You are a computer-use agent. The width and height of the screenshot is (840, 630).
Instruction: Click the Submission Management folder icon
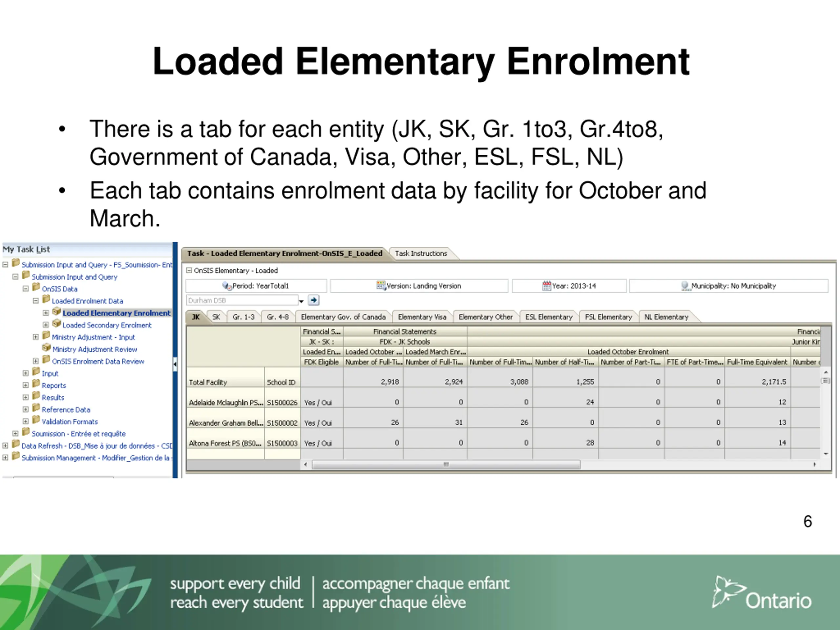click(x=16, y=457)
